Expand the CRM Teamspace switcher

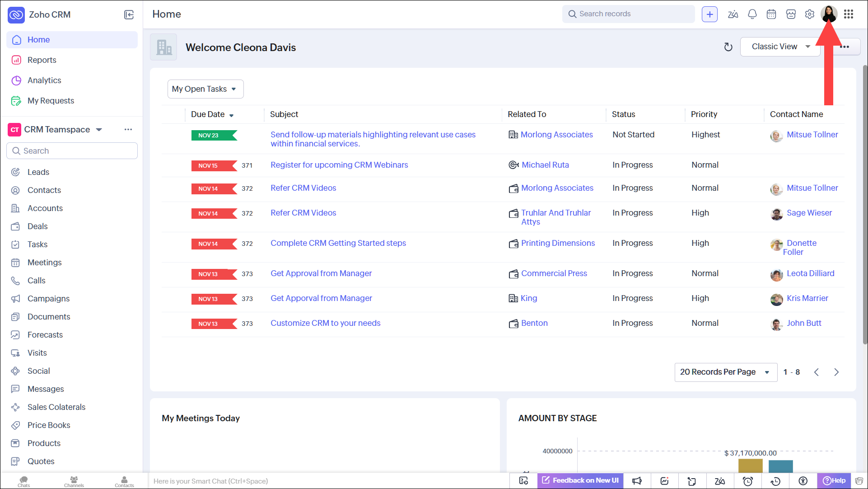(99, 130)
